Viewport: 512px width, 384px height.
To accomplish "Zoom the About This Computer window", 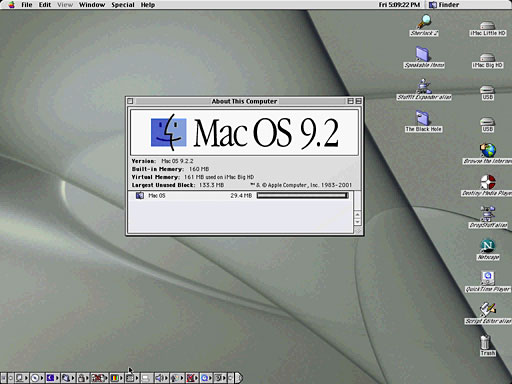I will [350, 101].
